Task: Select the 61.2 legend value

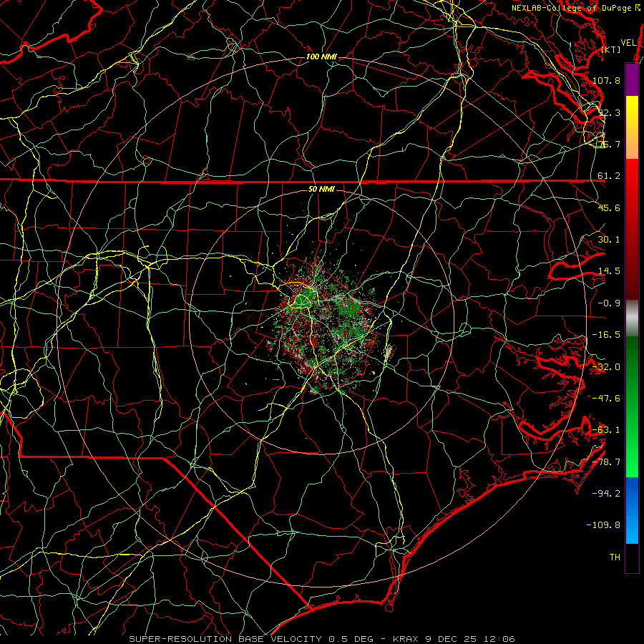Action: click(609, 176)
